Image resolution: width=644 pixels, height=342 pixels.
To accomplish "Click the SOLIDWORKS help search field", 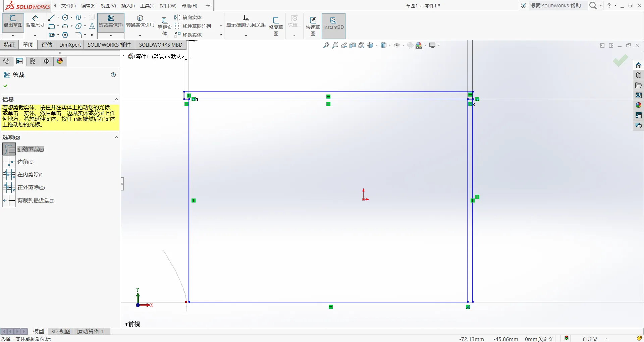I will pyautogui.click(x=555, y=6).
